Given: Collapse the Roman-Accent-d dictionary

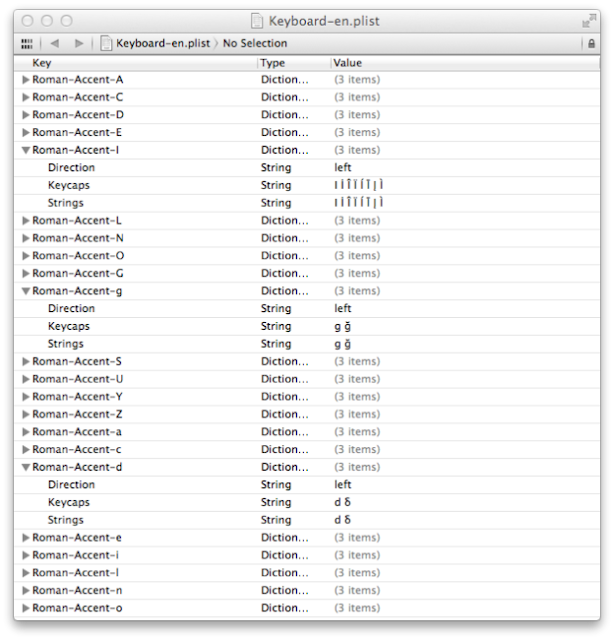Looking at the screenshot, I should [26, 467].
